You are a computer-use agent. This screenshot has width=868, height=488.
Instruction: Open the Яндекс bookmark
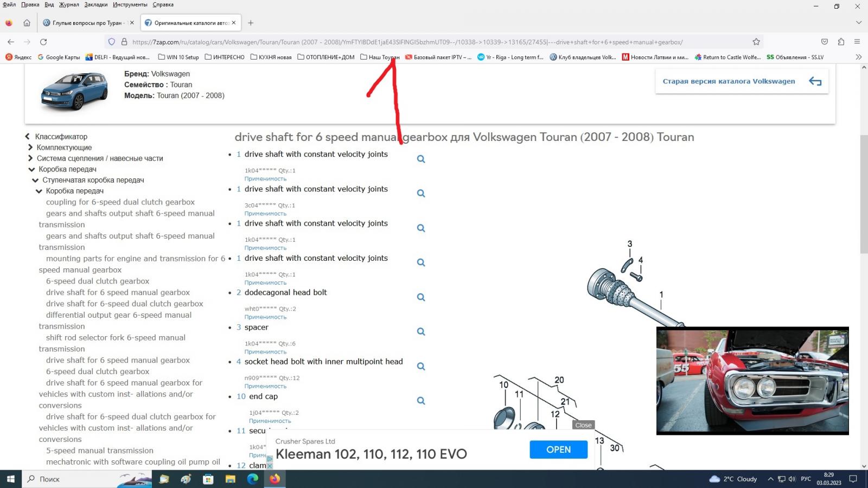tap(18, 57)
